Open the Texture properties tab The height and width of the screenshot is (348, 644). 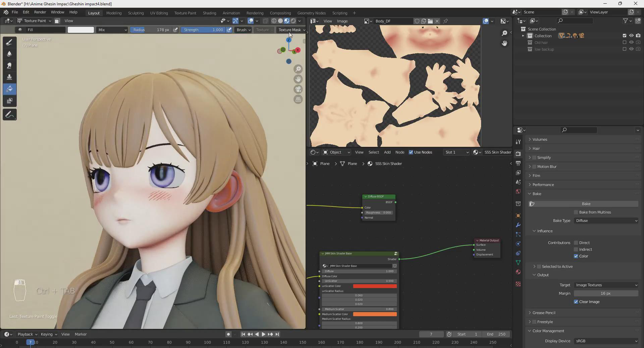(x=518, y=284)
